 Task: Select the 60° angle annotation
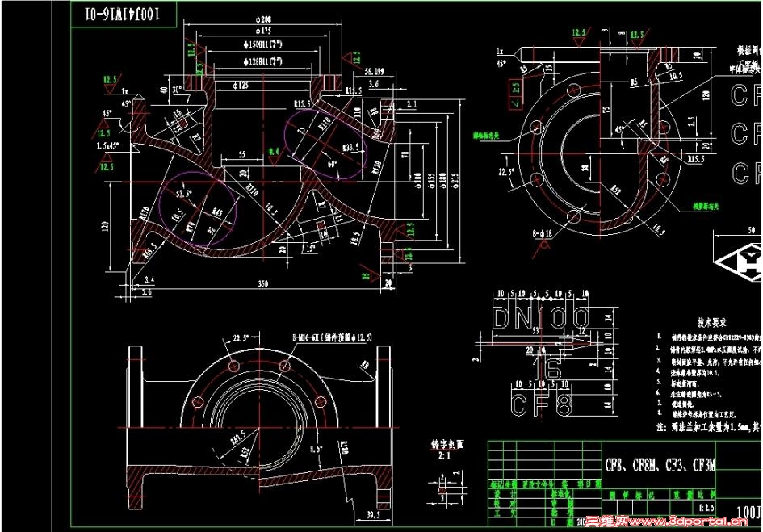pyautogui.click(x=333, y=164)
